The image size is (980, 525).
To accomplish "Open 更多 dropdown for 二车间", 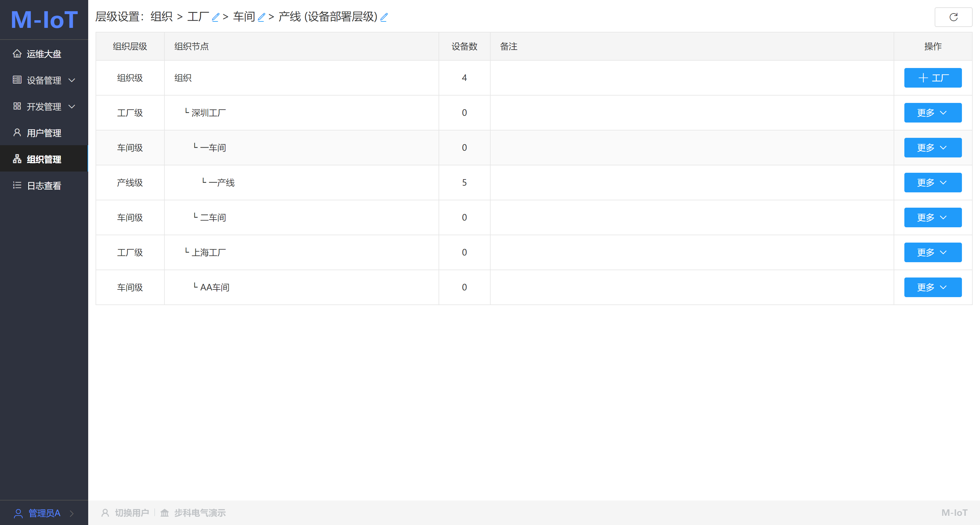I will (x=933, y=217).
